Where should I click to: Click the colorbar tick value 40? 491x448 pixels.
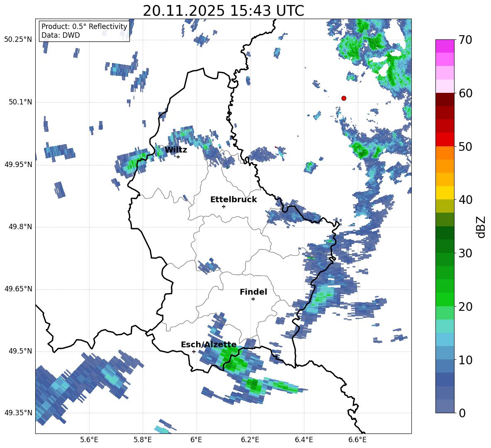pos(466,200)
